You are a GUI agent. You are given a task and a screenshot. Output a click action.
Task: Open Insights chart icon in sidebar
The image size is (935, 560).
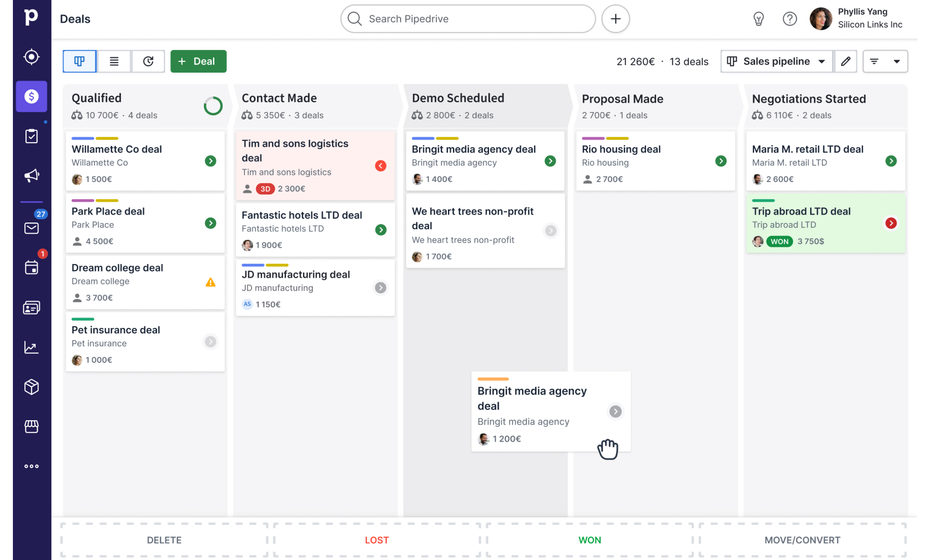click(x=31, y=347)
